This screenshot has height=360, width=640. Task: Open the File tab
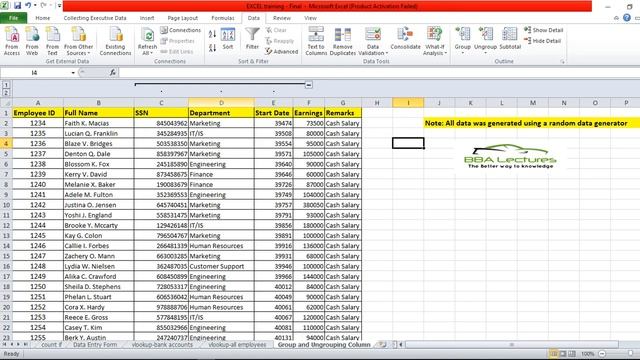(13, 18)
